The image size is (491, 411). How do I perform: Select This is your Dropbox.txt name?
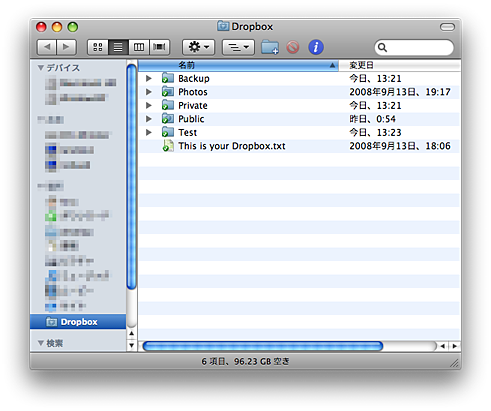pyautogui.click(x=232, y=146)
